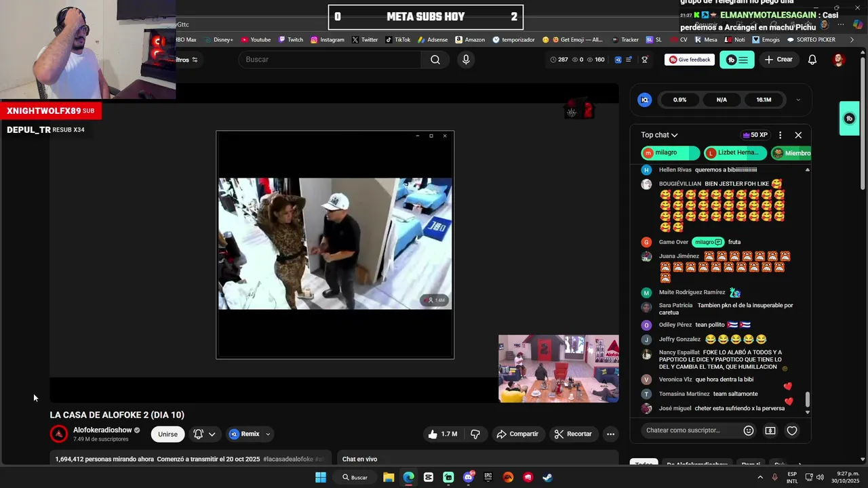868x488 pixels.
Task: Send a Super Chat dollar icon
Action: pos(770,430)
